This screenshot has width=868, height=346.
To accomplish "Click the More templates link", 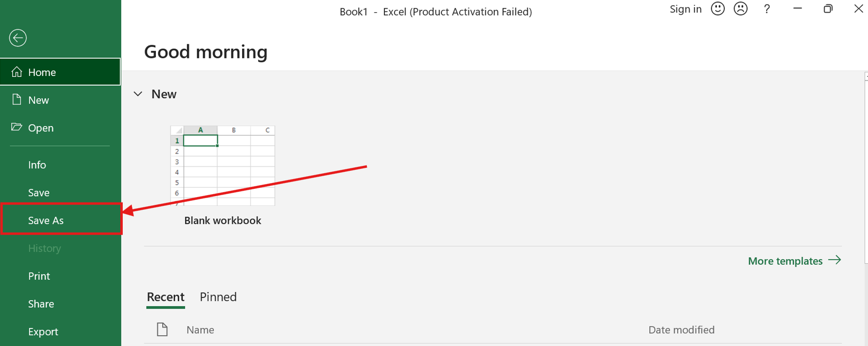I will (794, 261).
